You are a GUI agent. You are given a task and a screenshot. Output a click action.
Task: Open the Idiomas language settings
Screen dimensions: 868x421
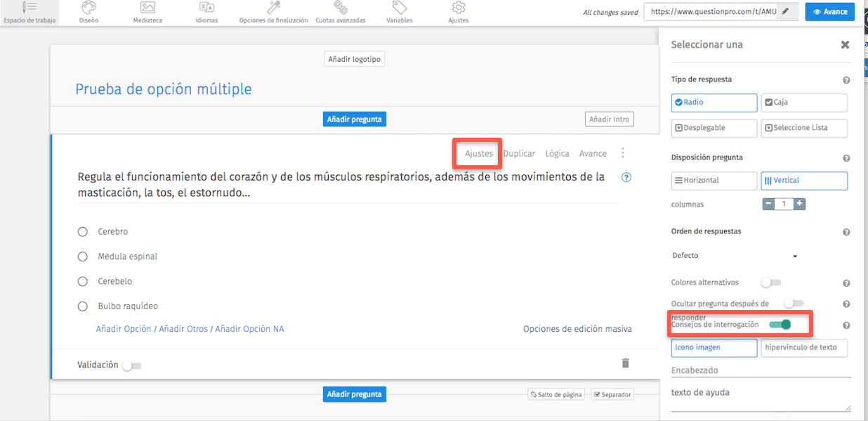point(206,13)
